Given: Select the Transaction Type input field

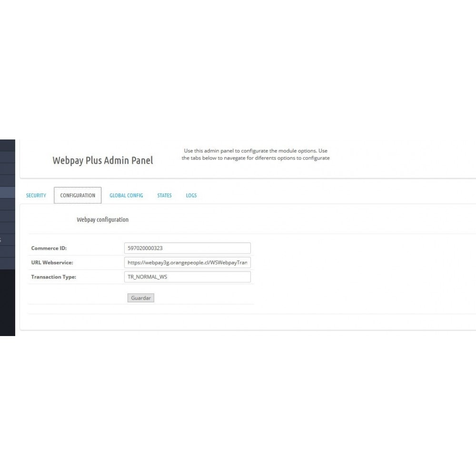Looking at the screenshot, I should point(187,277).
